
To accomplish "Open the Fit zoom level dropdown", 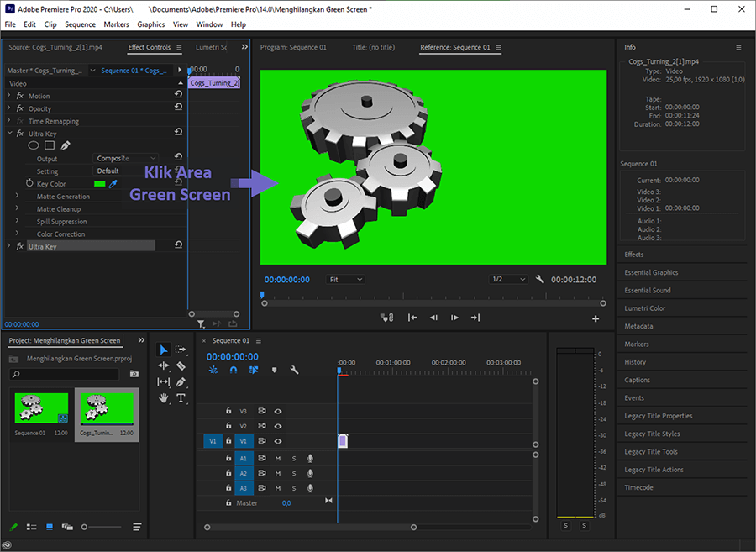I will pyautogui.click(x=345, y=280).
